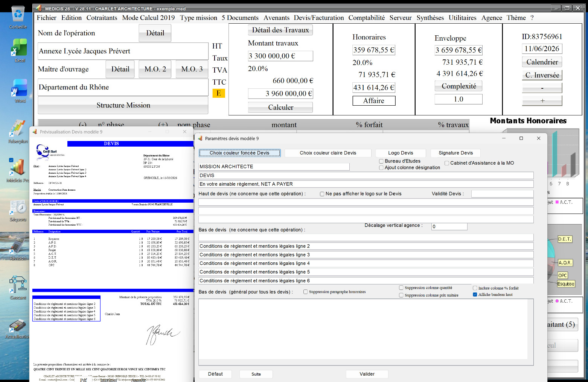Open the Devis/Facturation menu

319,18
